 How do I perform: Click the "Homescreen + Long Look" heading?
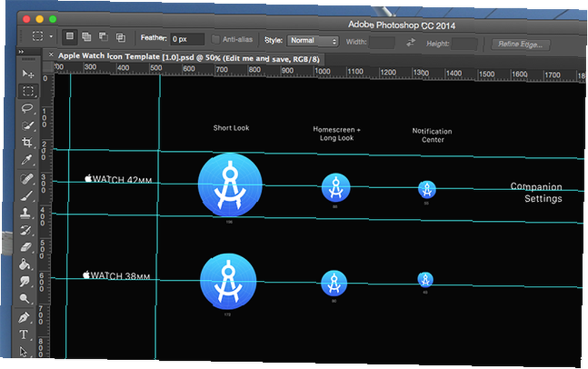[x=336, y=134]
